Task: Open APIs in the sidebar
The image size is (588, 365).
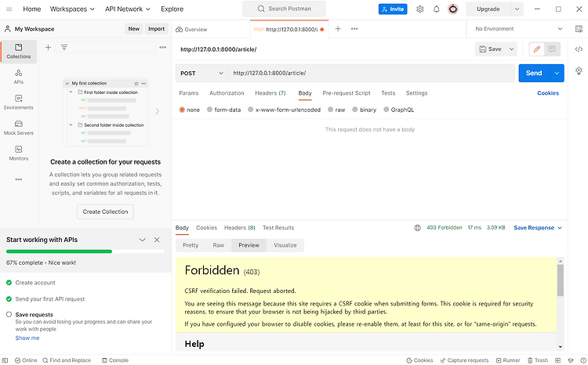Action: [x=19, y=77]
